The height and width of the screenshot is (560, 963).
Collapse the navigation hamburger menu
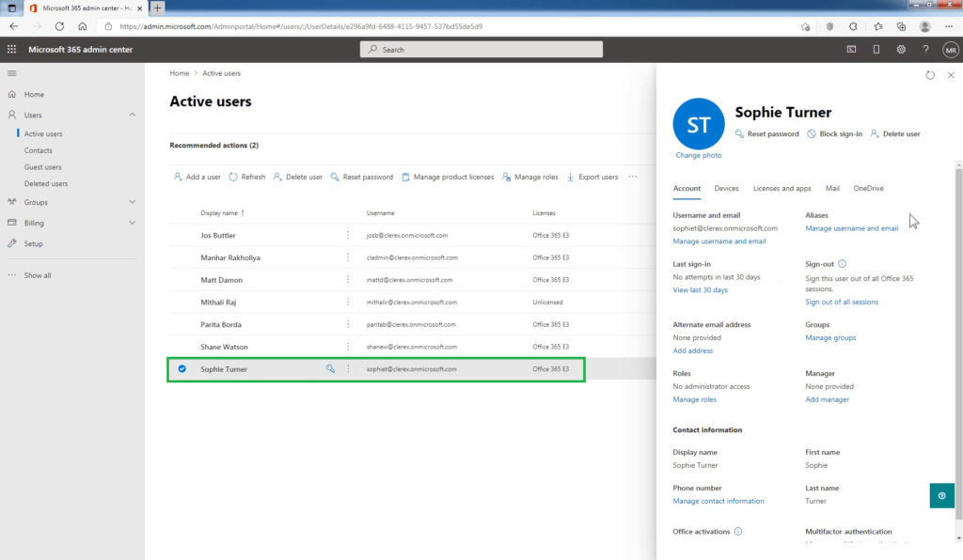click(x=11, y=73)
